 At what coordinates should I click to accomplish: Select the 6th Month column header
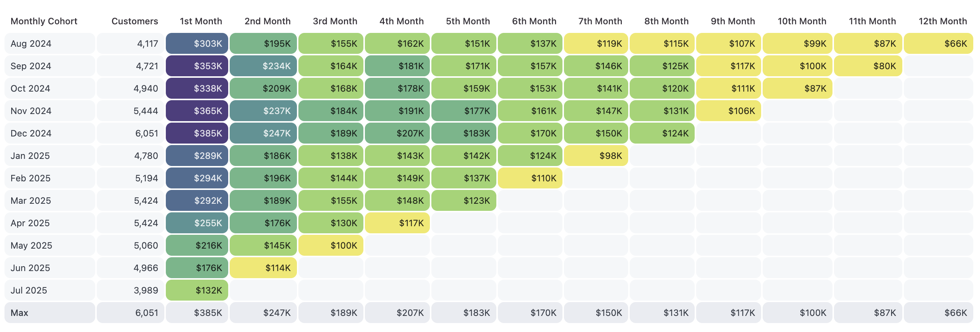pyautogui.click(x=534, y=21)
